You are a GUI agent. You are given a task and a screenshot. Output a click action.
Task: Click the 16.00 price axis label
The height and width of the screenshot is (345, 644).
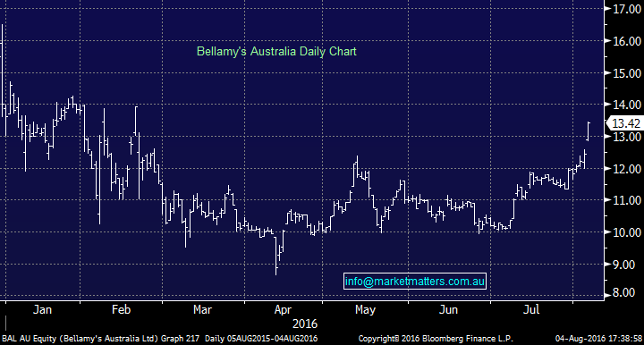[627, 41]
